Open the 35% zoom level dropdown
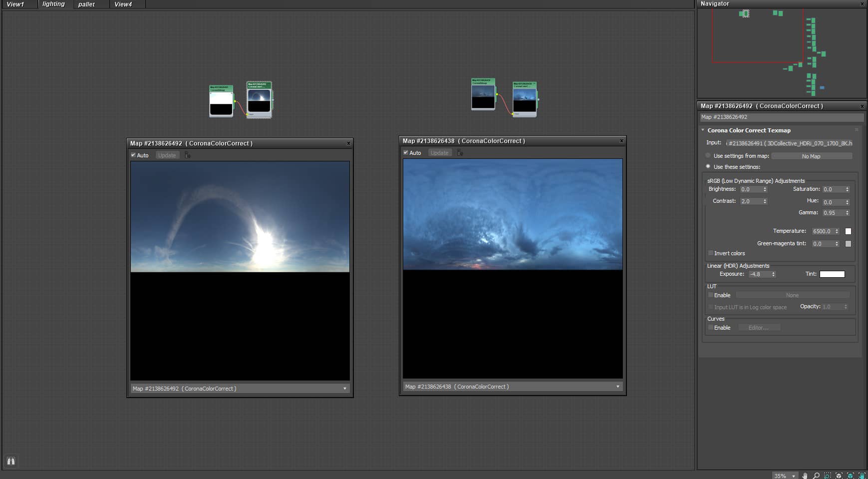This screenshot has height=479, width=868. coord(793,476)
